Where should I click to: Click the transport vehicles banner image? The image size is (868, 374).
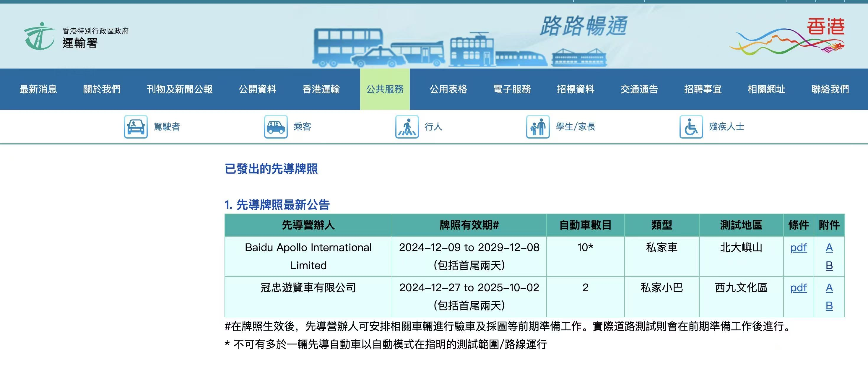(x=460, y=47)
